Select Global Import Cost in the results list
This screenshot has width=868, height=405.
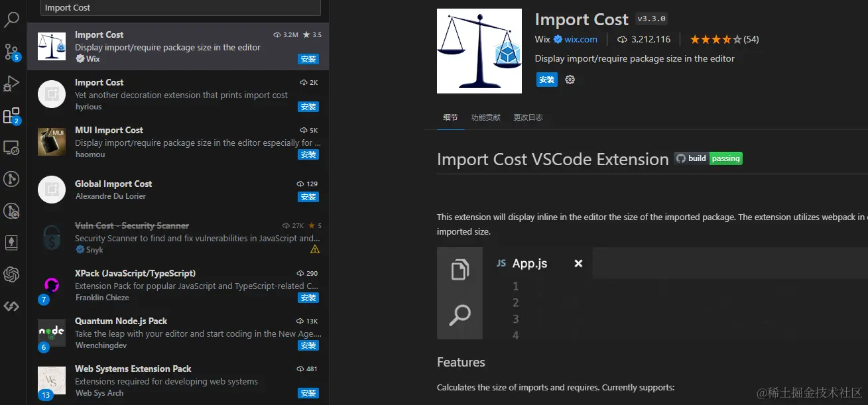coord(179,190)
